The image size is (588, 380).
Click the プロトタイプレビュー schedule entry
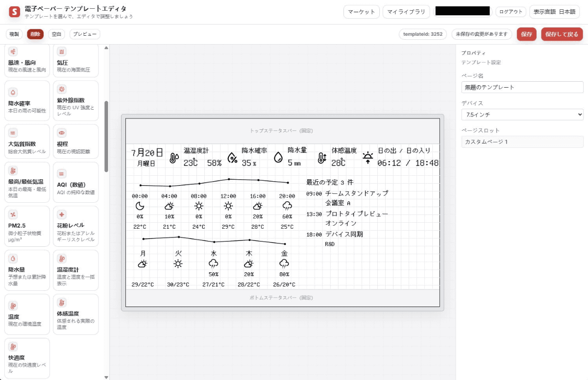coord(357,214)
